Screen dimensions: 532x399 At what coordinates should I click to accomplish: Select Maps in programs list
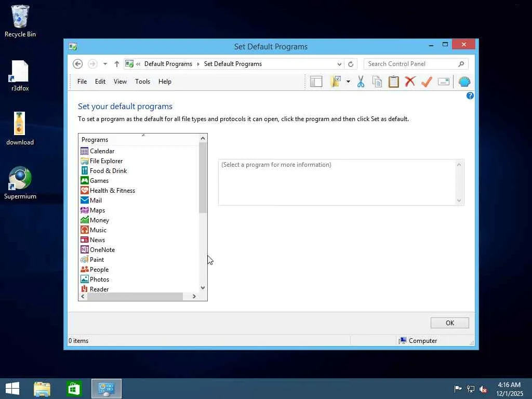(x=97, y=210)
